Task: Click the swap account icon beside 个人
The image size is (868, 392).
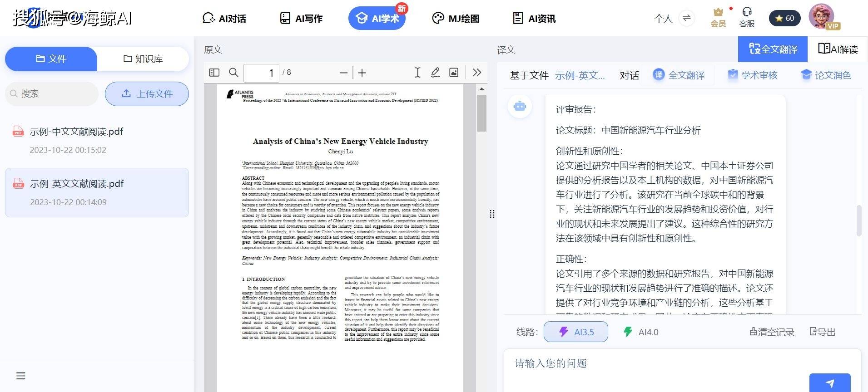Action: tap(686, 18)
